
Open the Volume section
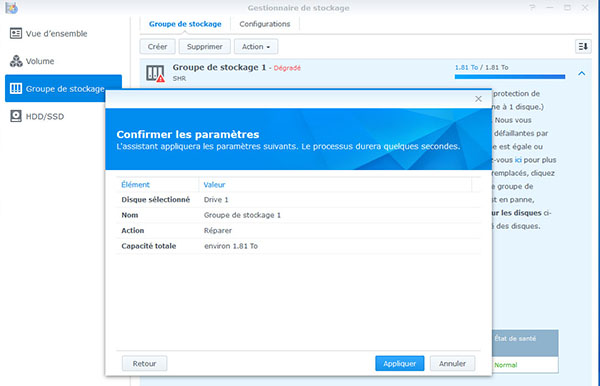pyautogui.click(x=32, y=61)
